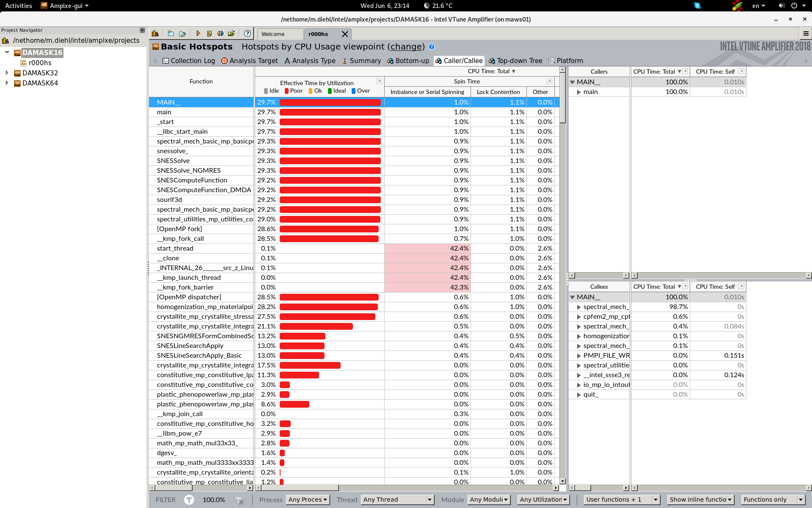Click the Skype tray icon
This screenshot has height=508, width=812.
pyautogui.click(x=697, y=6)
